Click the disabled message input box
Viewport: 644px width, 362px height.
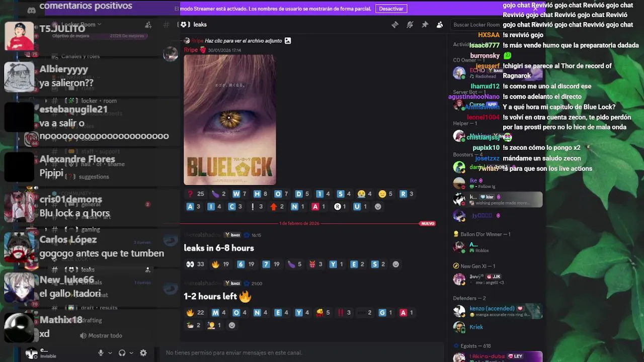302,353
